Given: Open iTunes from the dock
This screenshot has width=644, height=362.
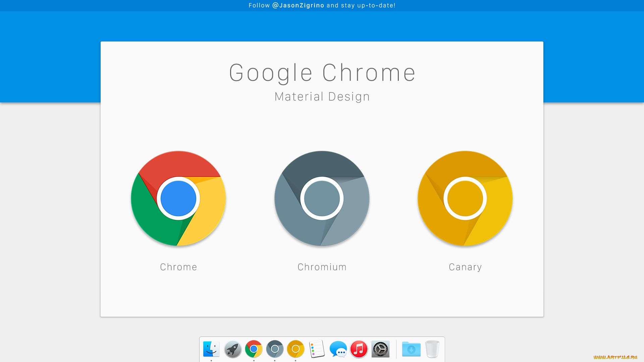Looking at the screenshot, I should pos(359,349).
